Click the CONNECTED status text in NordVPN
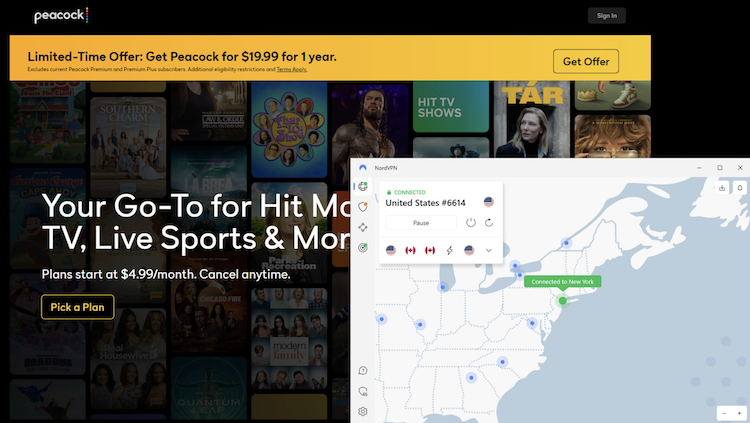This screenshot has width=750, height=423. coord(409,192)
